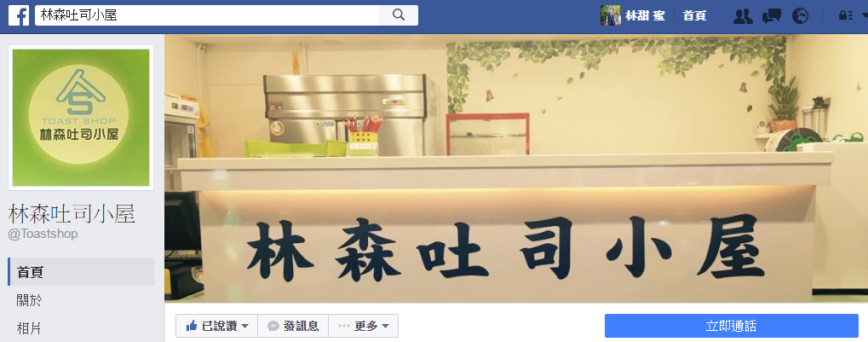868x342 pixels.
Task: Click the 林森吐司小屋 search field
Action: pyautogui.click(x=207, y=15)
